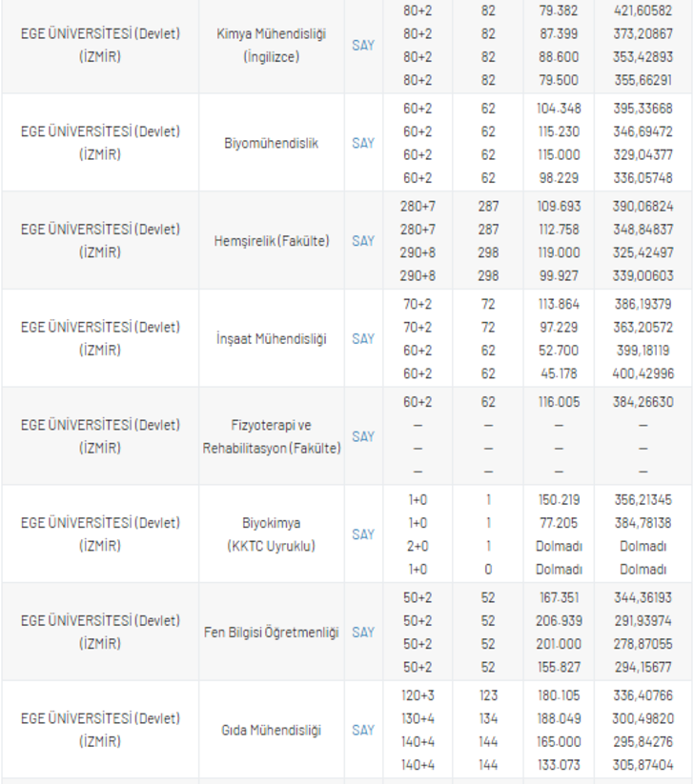Click the SAY link for Kimya Mühendisliği
The width and height of the screenshot is (694, 784).
click(363, 45)
